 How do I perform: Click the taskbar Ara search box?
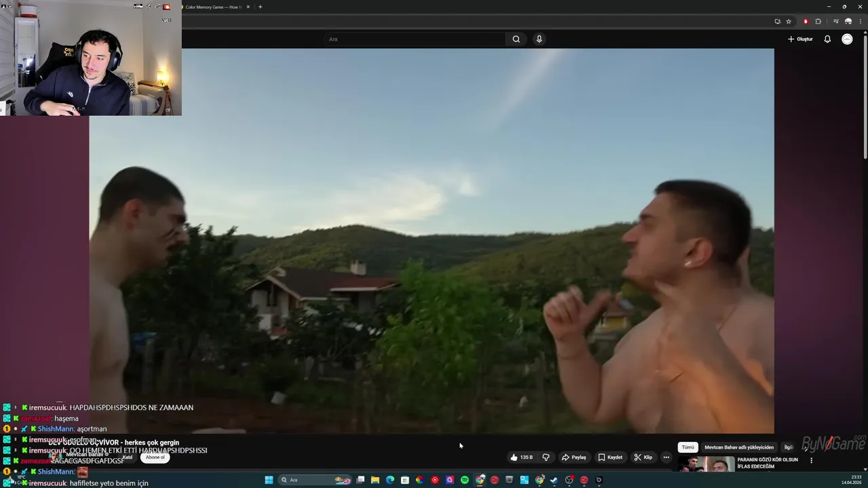click(x=314, y=480)
